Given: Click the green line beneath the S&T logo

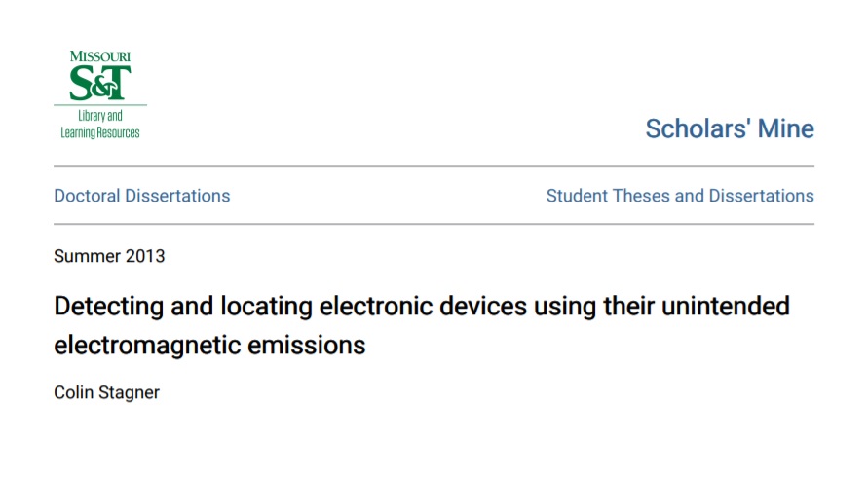Looking at the screenshot, I should 100,104.
